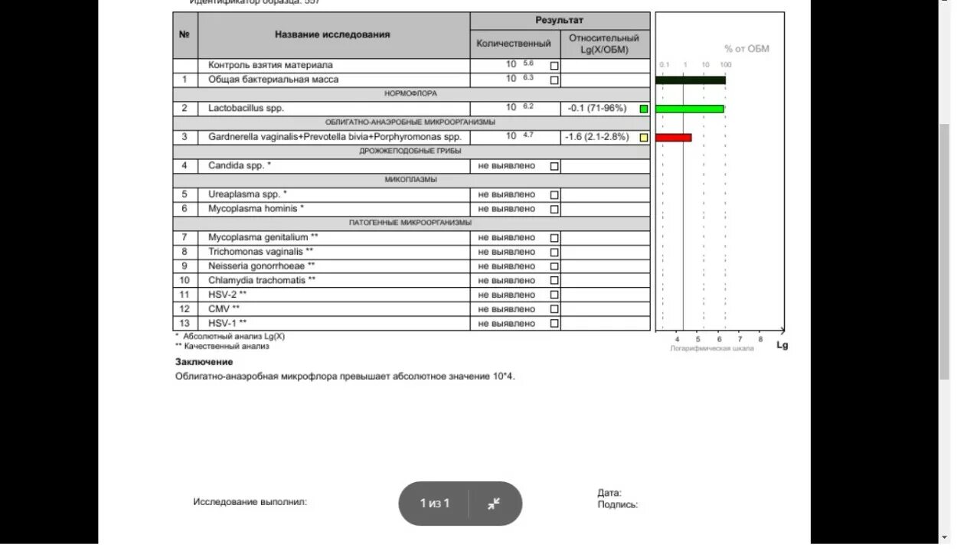
Task: Select 'CMV **' row name
Action: click(x=224, y=309)
